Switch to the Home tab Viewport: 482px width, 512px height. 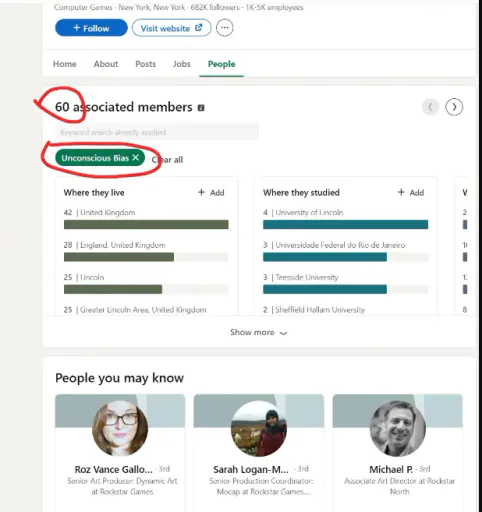coord(65,64)
